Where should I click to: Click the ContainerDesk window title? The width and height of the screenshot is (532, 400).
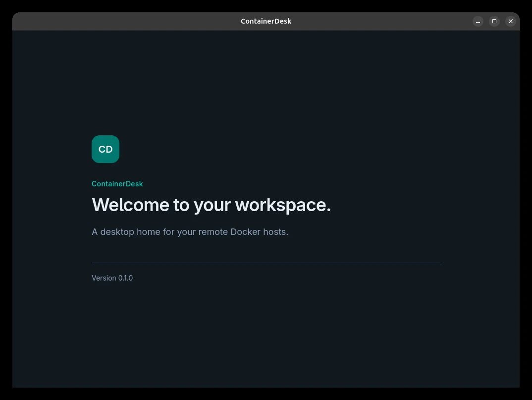click(266, 21)
